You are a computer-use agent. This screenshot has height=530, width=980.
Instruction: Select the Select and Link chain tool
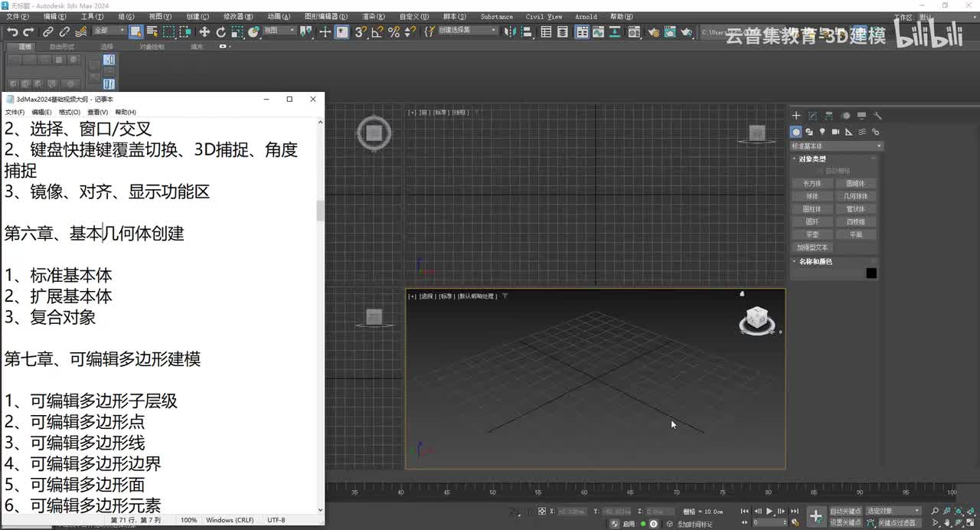coord(47,31)
